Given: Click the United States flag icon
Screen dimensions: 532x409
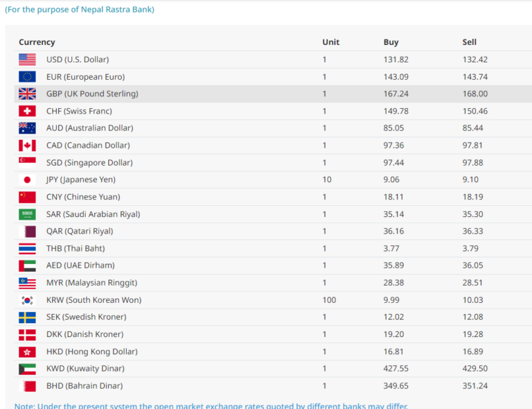Looking at the screenshot, I should click(x=27, y=60).
